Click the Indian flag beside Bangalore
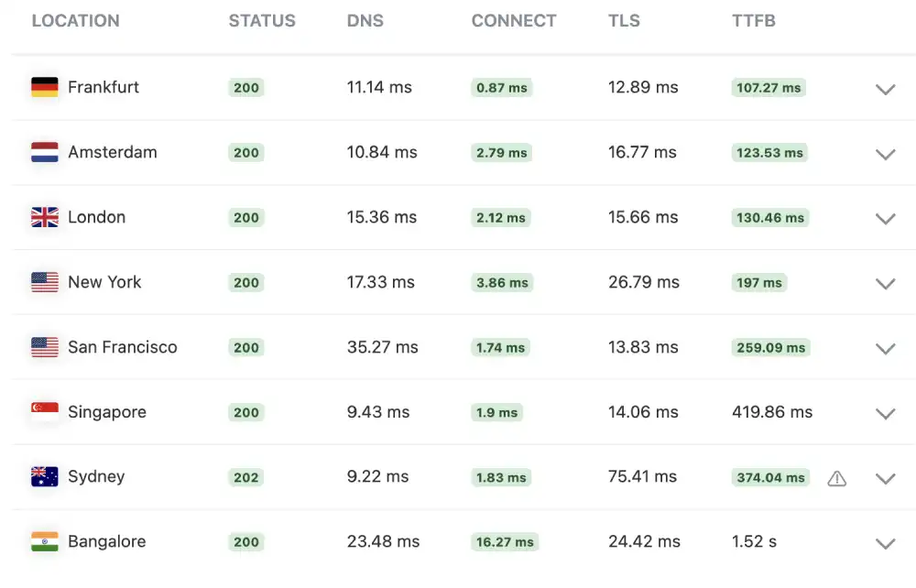Screen dimensions: 916x588 (x=47, y=542)
